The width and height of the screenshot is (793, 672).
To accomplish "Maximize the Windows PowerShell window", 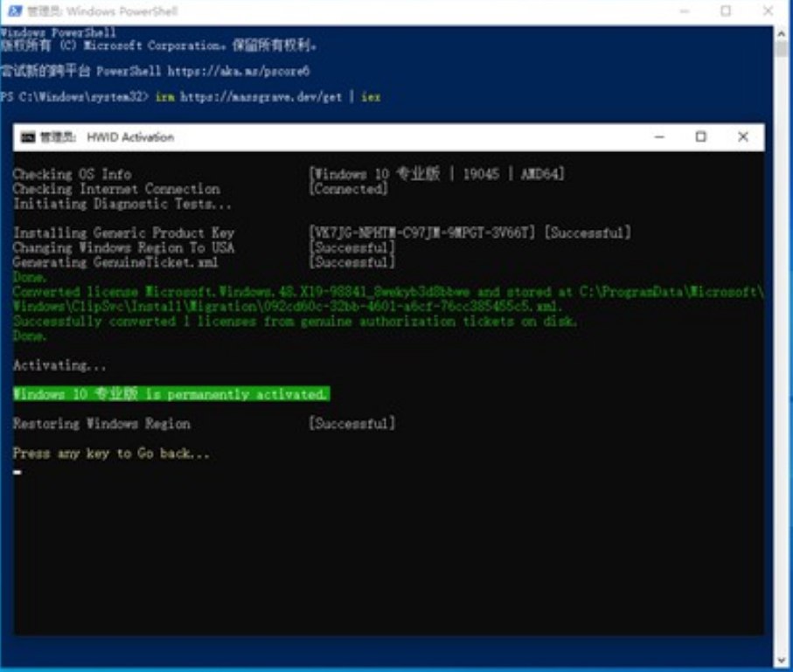I will [x=726, y=11].
